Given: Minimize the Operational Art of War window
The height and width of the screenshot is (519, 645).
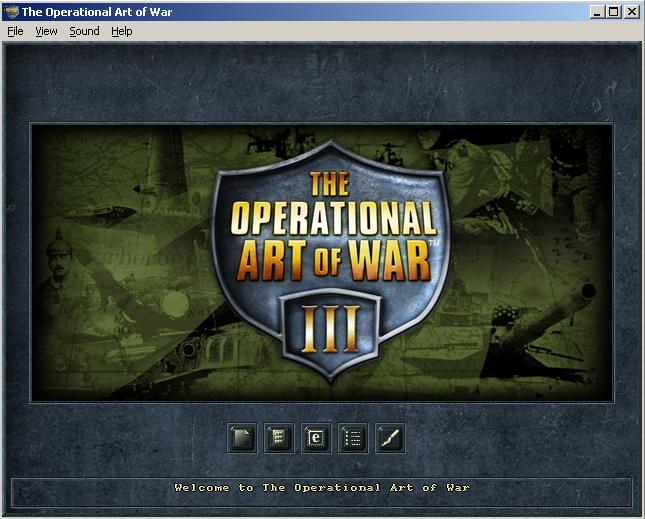Looking at the screenshot, I should pyautogui.click(x=597, y=12).
